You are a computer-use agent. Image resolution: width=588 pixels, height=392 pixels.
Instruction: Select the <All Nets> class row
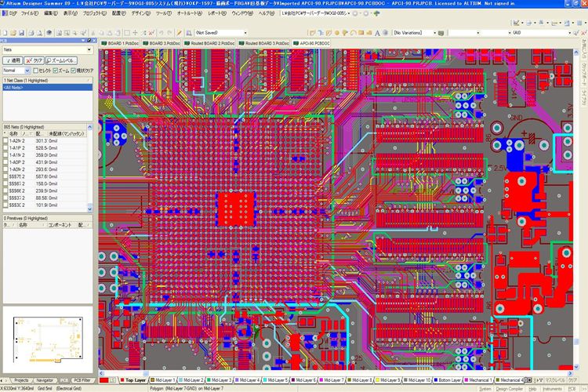(48, 87)
